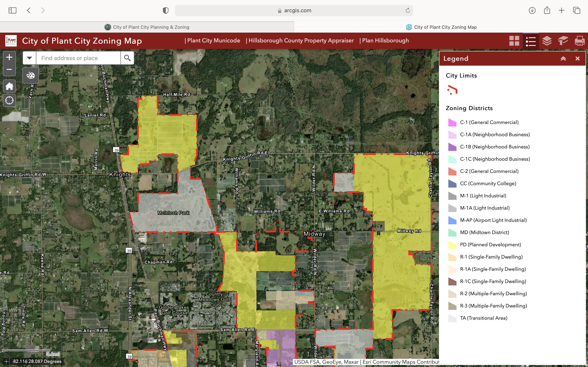Screen dimensions: 588x367
Task: Expand search source dropdown arrow
Action: coord(29,58)
